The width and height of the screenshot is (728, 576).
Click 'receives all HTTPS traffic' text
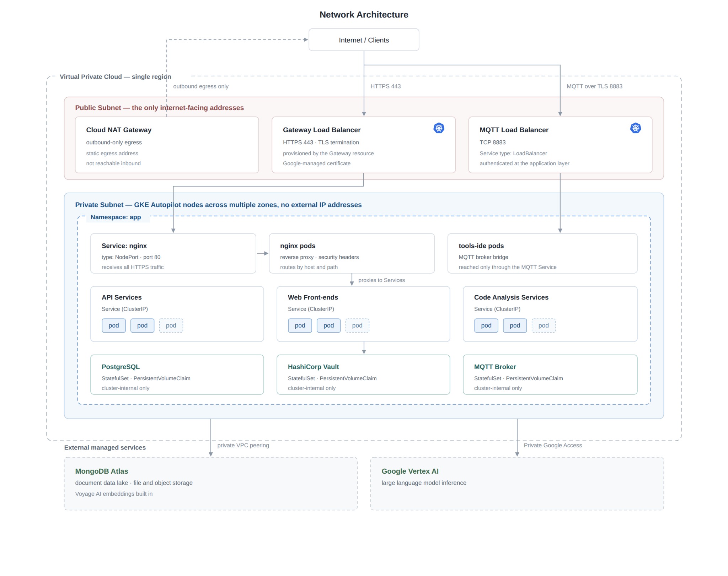coord(133,267)
